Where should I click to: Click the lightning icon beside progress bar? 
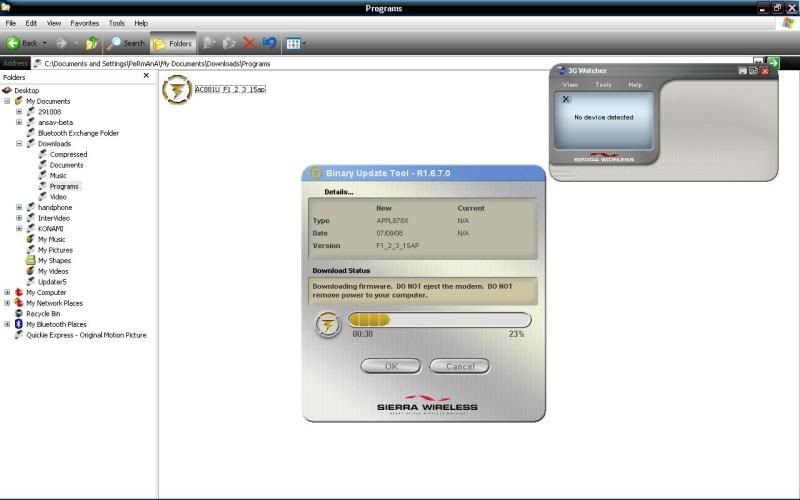point(328,324)
